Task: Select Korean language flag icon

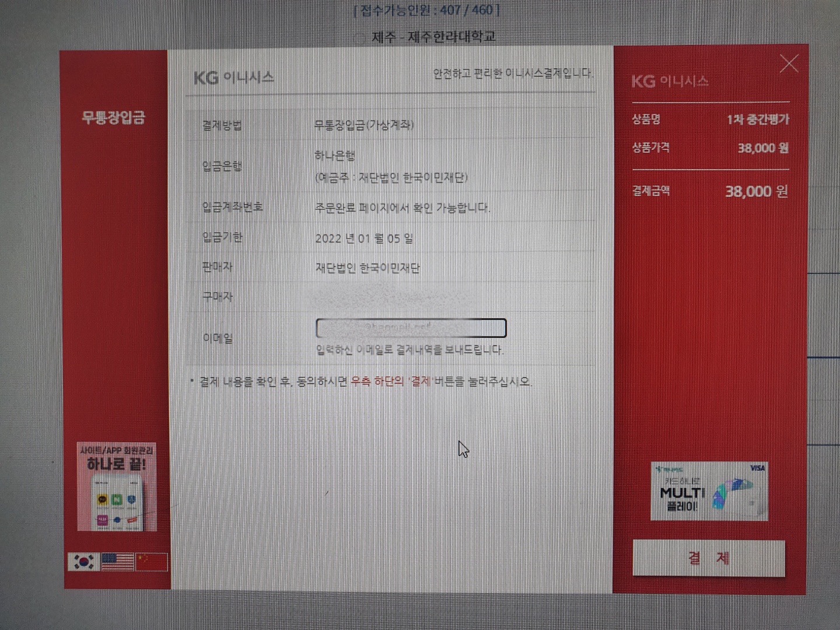Action: tap(83, 562)
